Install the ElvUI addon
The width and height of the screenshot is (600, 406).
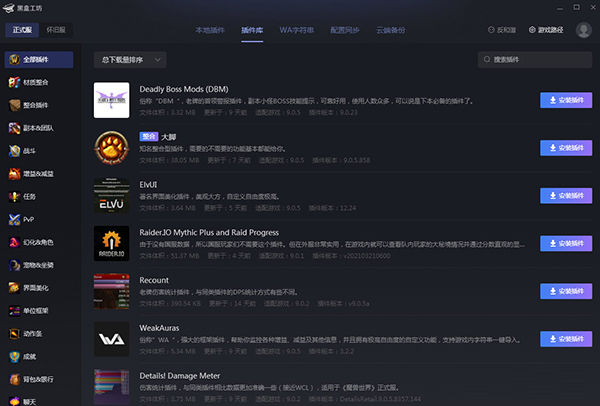tap(566, 195)
